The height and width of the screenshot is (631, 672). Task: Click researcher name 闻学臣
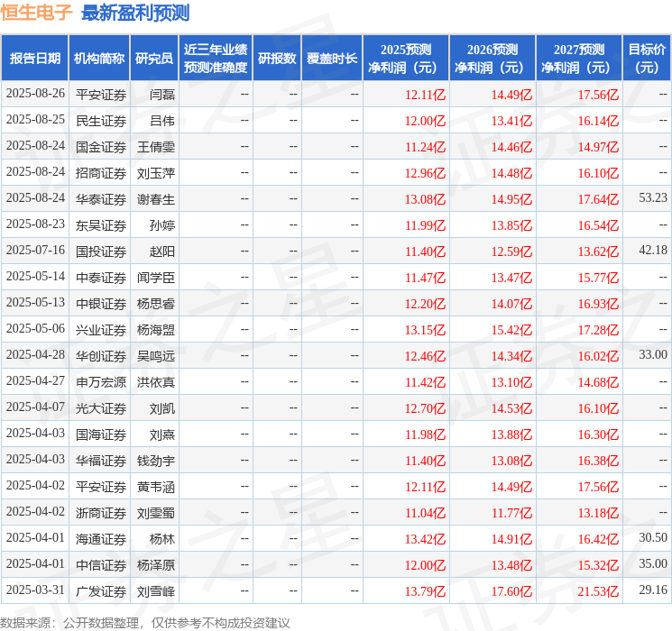point(156,278)
